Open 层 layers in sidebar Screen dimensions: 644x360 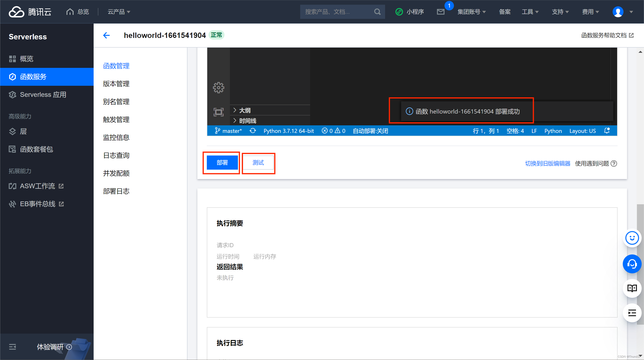pyautogui.click(x=47, y=131)
